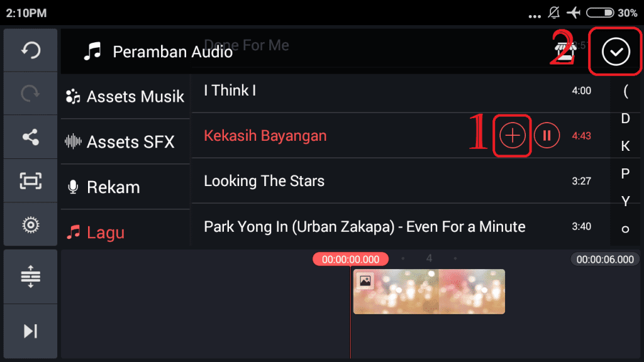Select the Rekam recording option
Image resolution: width=644 pixels, height=362 pixels.
tap(126, 187)
